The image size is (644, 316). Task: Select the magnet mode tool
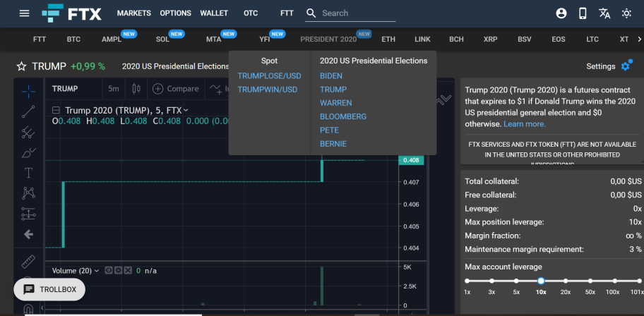[x=28, y=309]
